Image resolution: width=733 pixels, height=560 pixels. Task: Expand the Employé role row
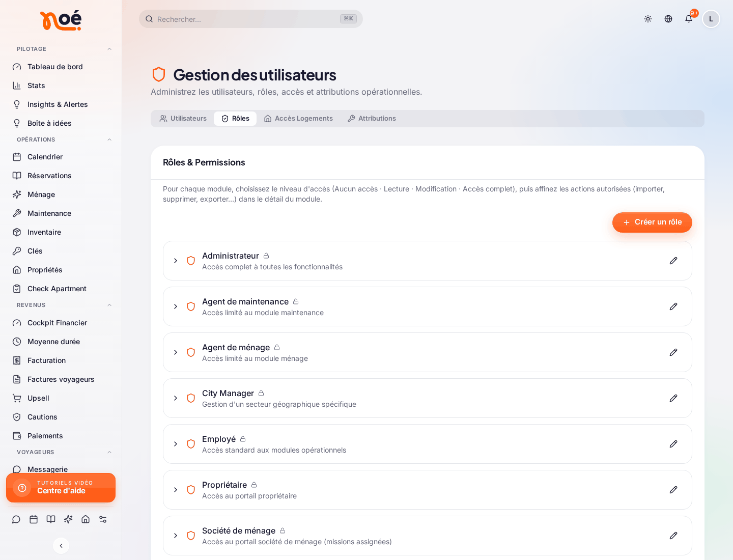176,444
